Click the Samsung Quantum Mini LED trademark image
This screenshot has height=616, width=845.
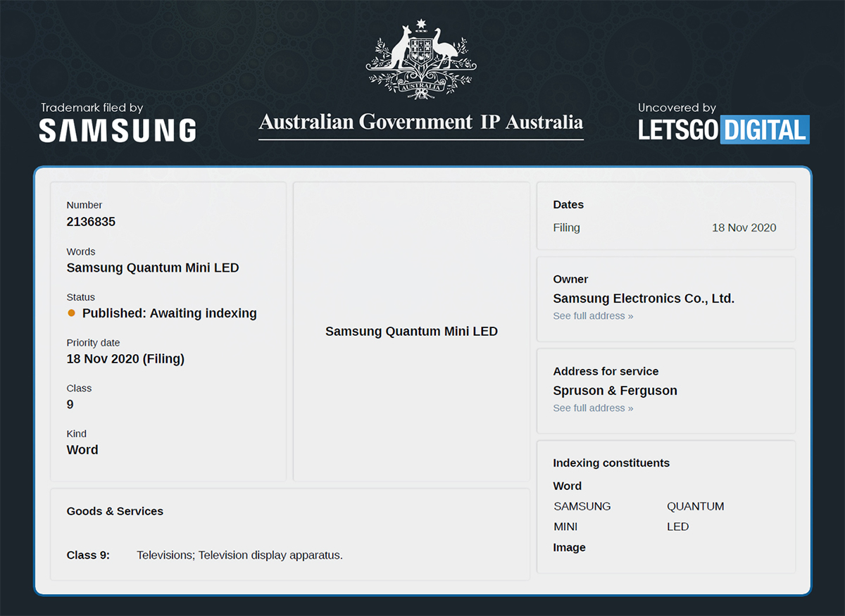pos(411,332)
